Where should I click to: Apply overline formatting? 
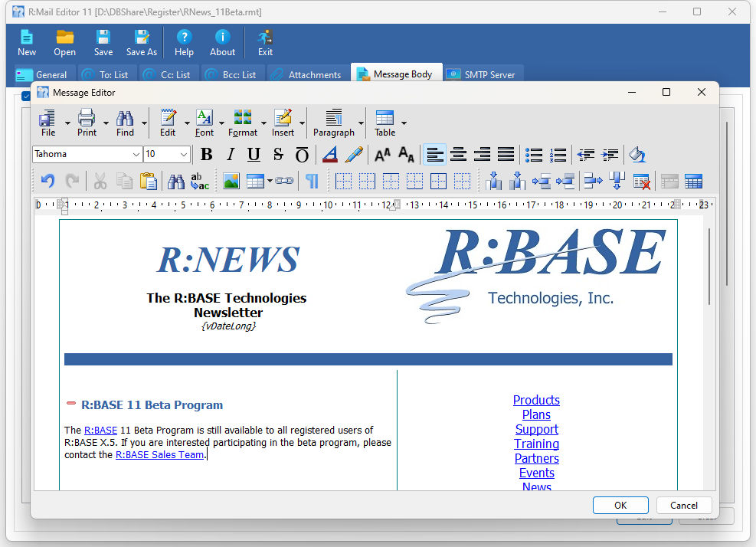pos(302,154)
